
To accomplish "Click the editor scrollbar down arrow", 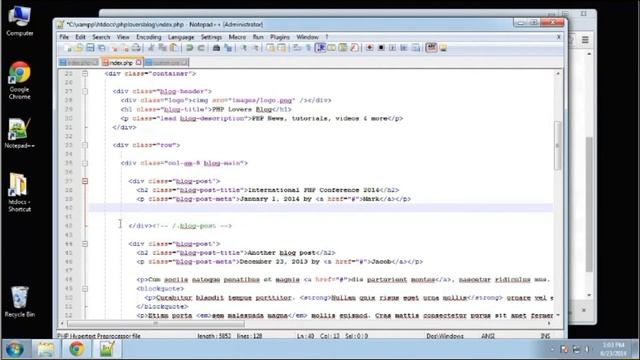I will pos(558,316).
